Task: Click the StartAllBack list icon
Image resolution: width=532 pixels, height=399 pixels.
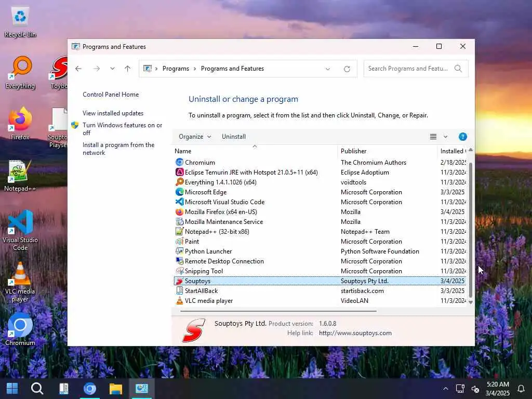Action: 179,291
